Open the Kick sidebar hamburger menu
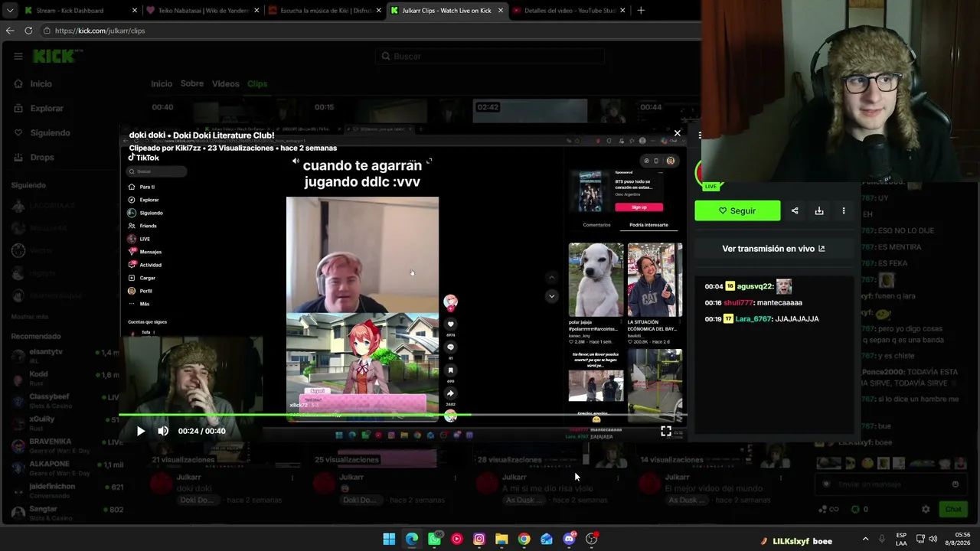 [x=18, y=56]
